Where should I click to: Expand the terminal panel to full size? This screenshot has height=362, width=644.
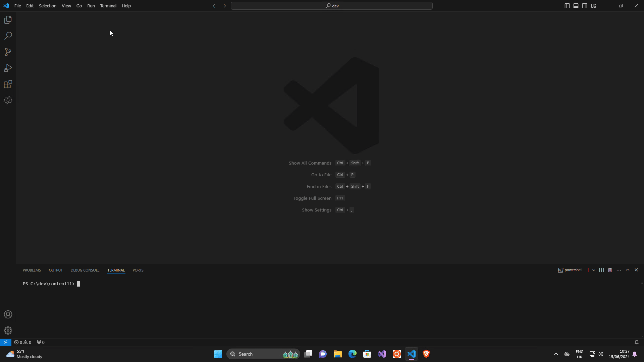[628, 270]
